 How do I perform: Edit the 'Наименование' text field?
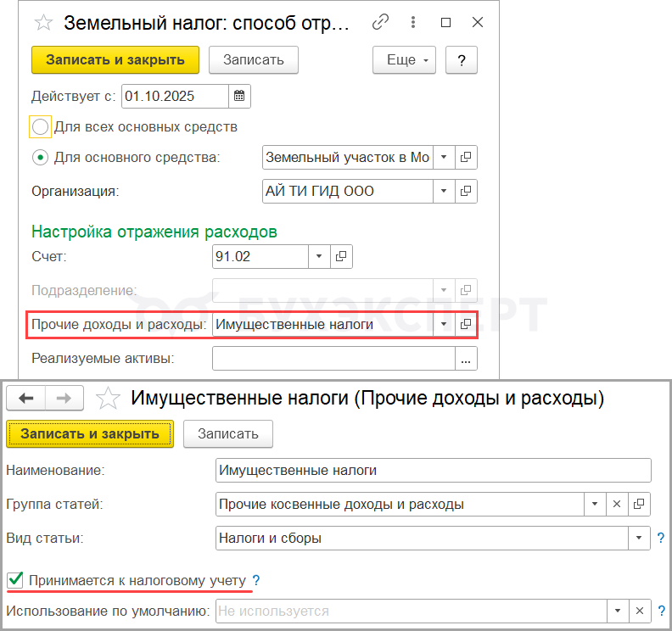tap(434, 471)
